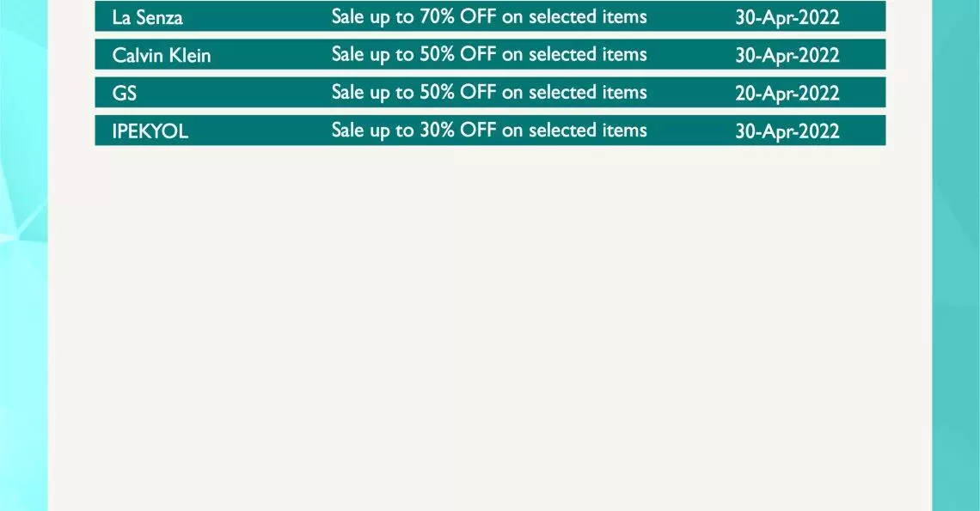This screenshot has width=980, height=511.
Task: Click La Senza date 30-Apr-2022
Action: [787, 17]
